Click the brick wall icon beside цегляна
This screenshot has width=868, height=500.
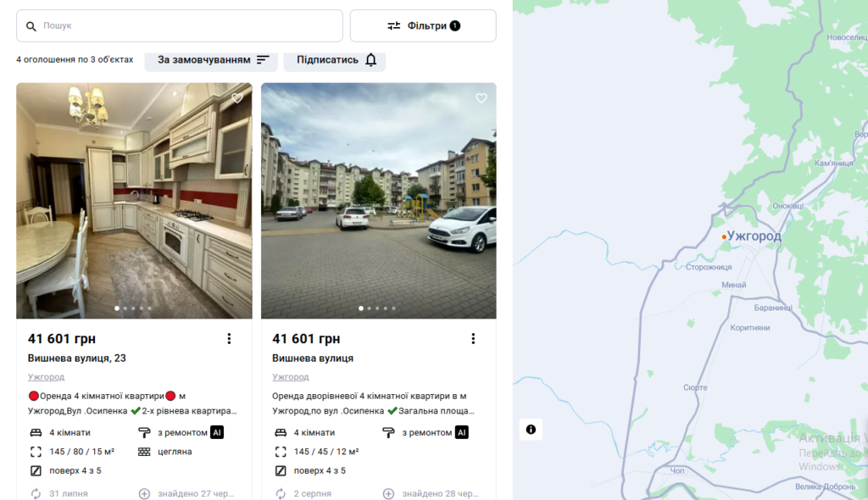tap(144, 452)
